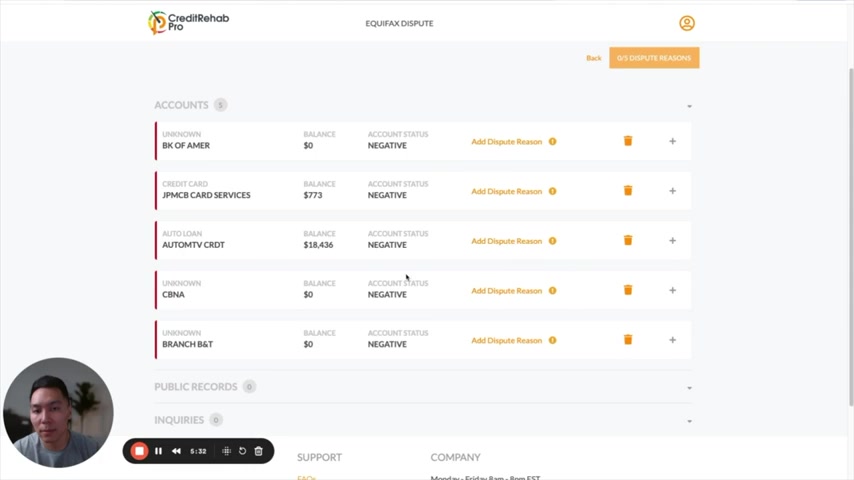Open the CreditRehab Pro logo home link
The width and height of the screenshot is (854, 480).
[188, 23]
